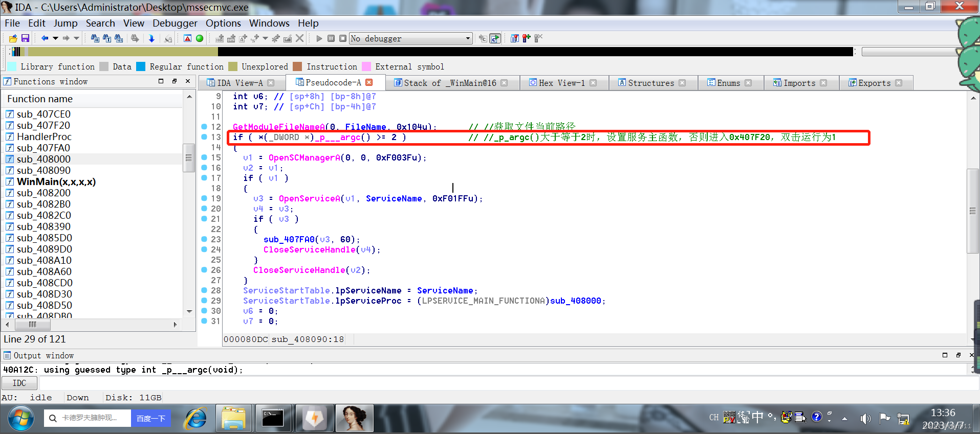Viewport: 980px width, 434px height.
Task: Save database with the floppy disk icon
Action: 25,38
